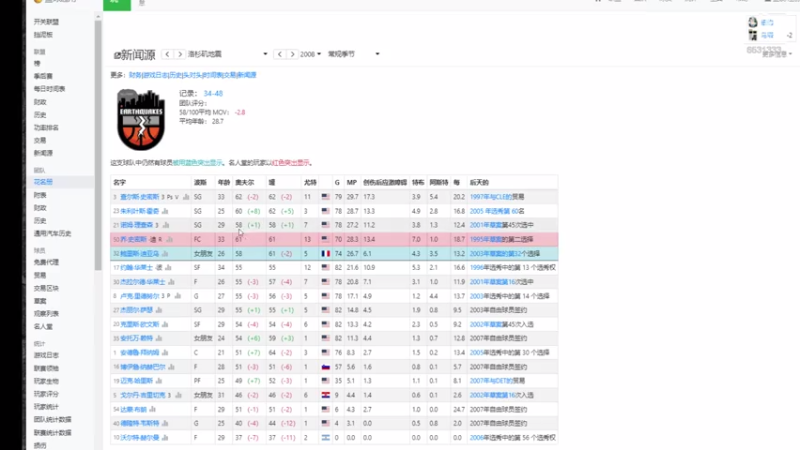The image size is (800, 450).
Task: Open player name link for number 23
Action: pyautogui.click(x=139, y=211)
